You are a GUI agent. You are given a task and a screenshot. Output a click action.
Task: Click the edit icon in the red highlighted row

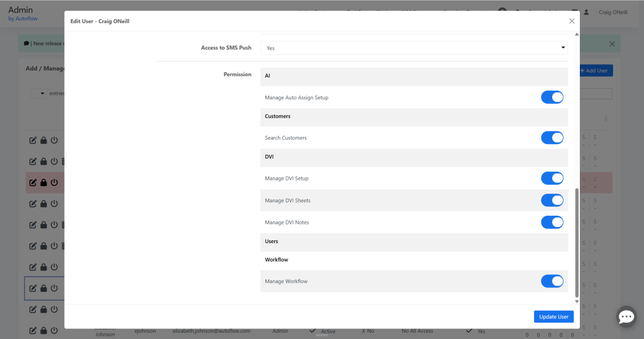(33, 182)
